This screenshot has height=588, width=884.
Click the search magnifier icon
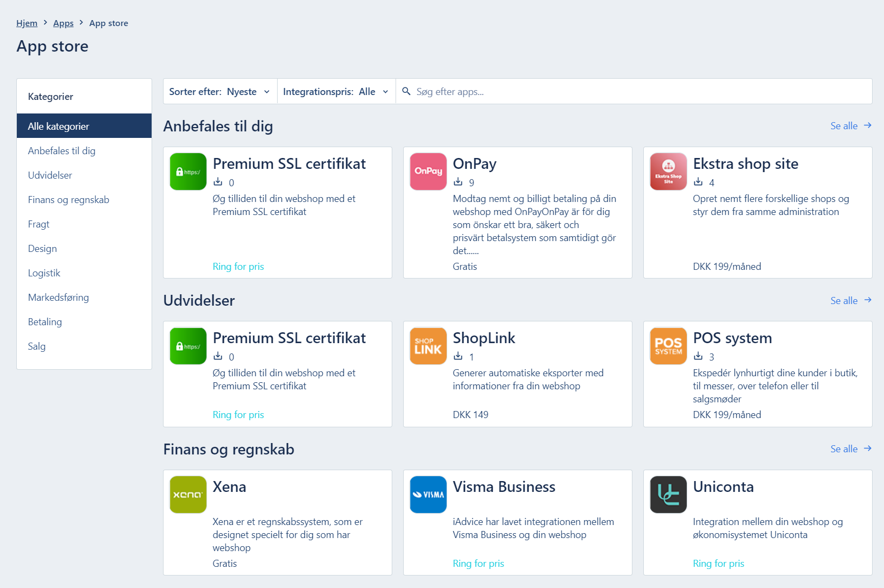tap(406, 91)
